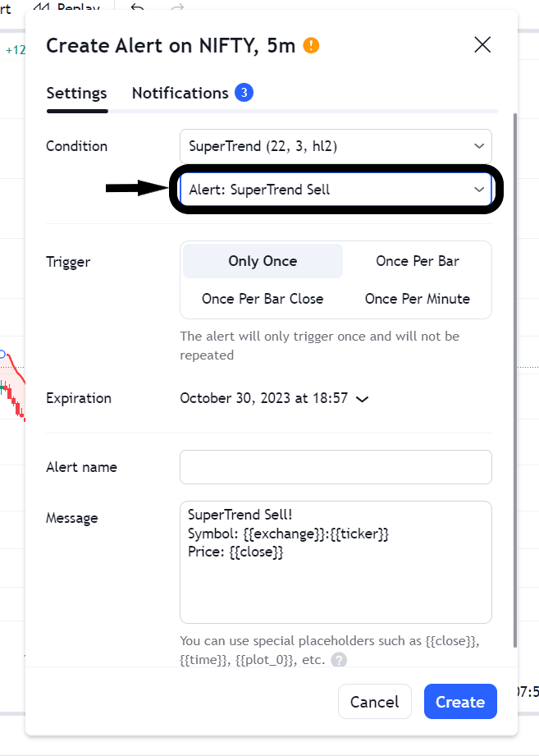Click the undo arrow icon

point(138,8)
